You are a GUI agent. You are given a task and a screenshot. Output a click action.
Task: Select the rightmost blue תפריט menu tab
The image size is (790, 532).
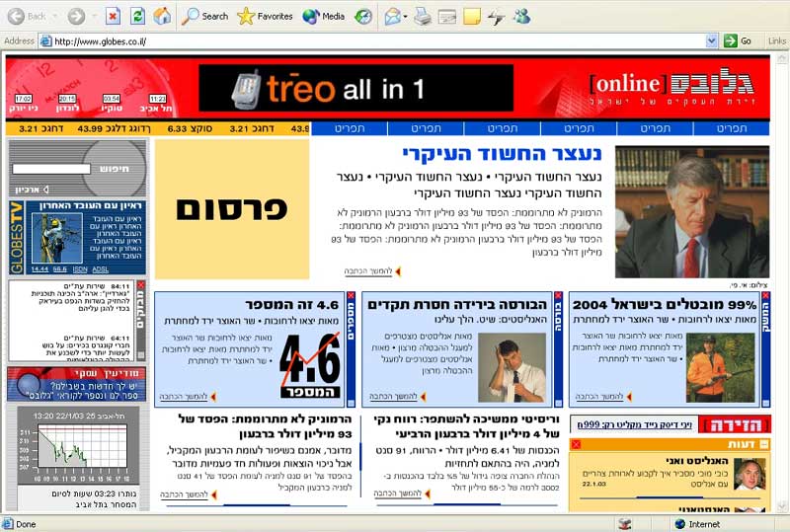[732, 128]
